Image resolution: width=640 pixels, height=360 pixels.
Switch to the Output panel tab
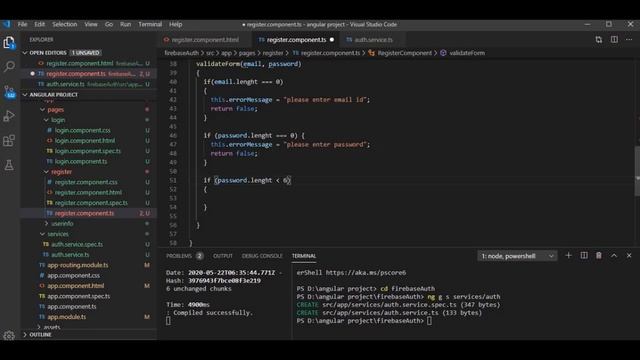[x=223, y=256]
